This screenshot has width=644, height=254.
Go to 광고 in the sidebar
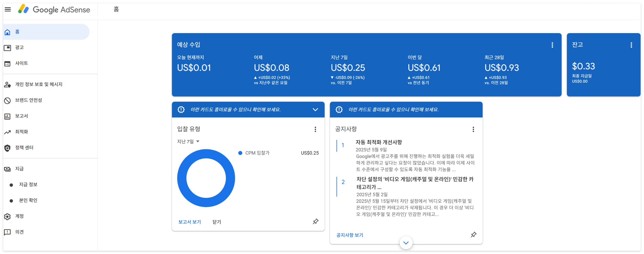coord(19,47)
